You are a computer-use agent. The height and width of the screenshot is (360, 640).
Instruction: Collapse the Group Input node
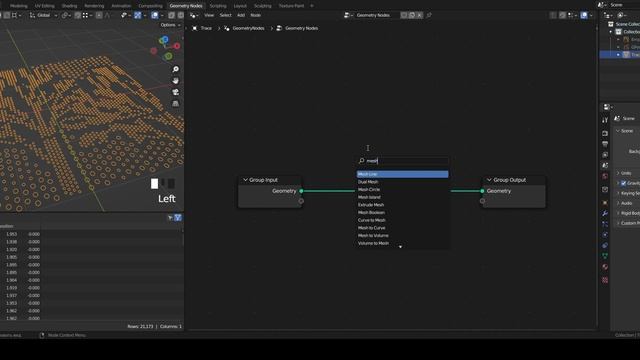pyautogui.click(x=245, y=180)
